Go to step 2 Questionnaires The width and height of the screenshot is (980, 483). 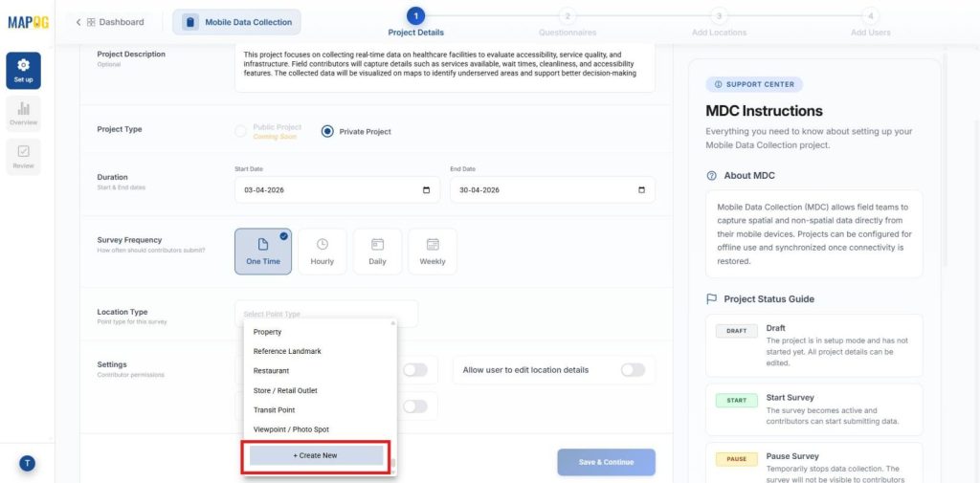[x=567, y=23]
